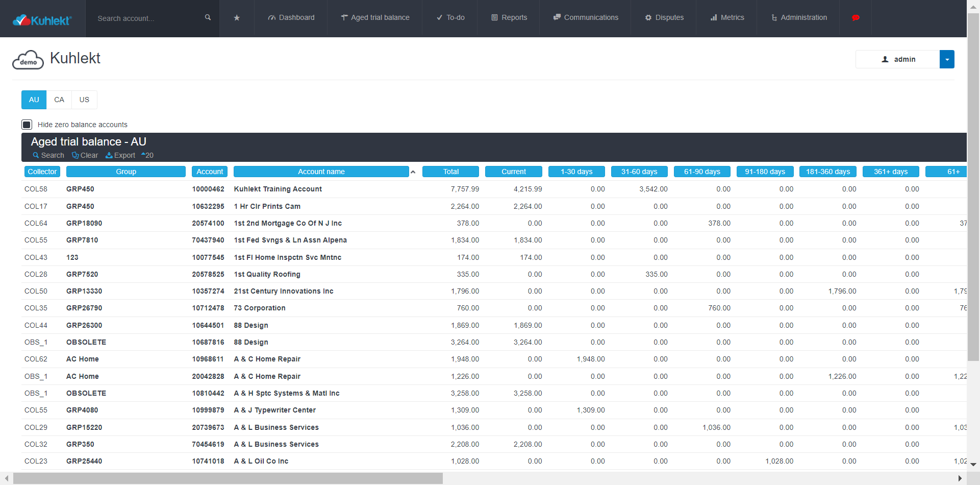This screenshot has height=485, width=980.
Task: Open Kuhlekt Training Account row
Action: click(x=278, y=189)
